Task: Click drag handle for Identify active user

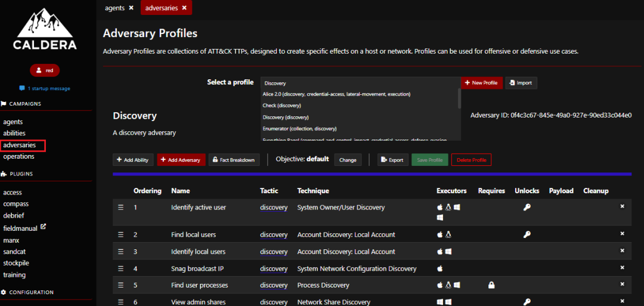Action: tap(120, 208)
